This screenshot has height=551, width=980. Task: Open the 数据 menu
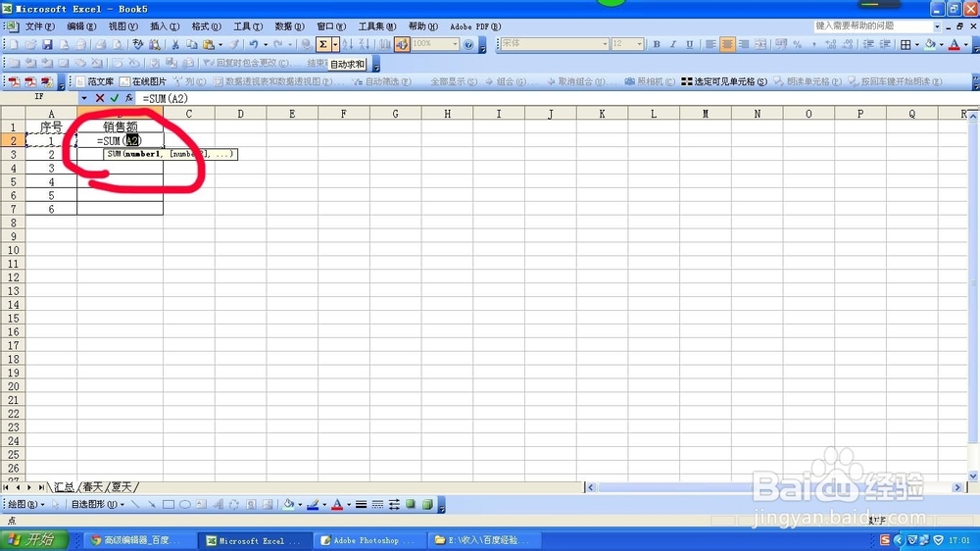[x=289, y=26]
